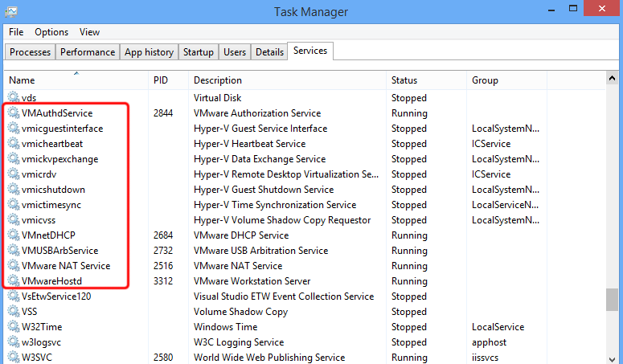Select the gear icon next to W32Time
The height and width of the screenshot is (364, 623).
pos(13,327)
